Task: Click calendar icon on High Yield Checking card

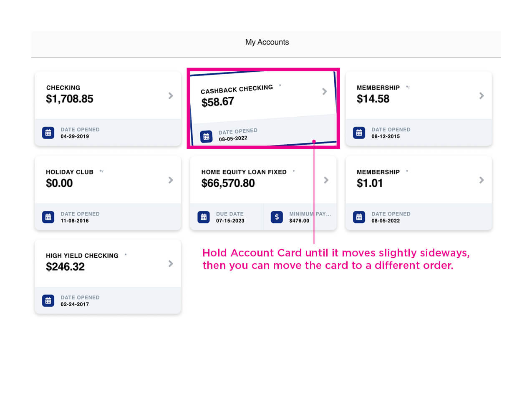Action: click(x=48, y=300)
